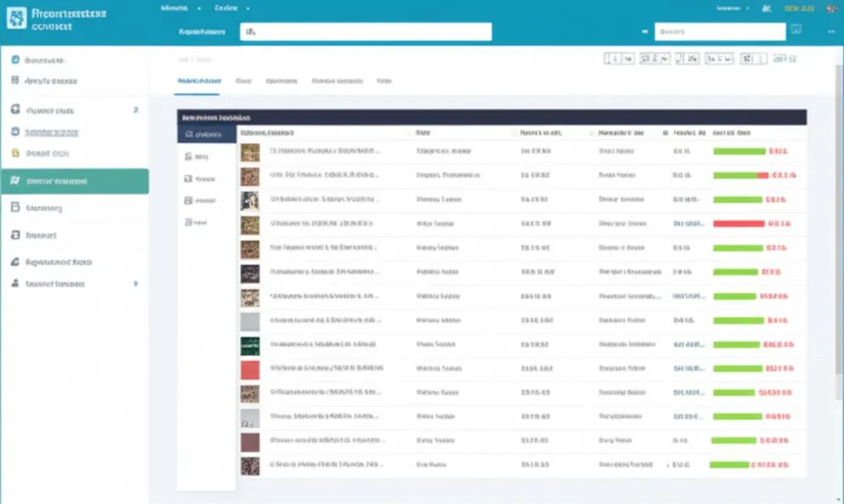Click the user avatar icon in the top-right corner

tap(832, 8)
